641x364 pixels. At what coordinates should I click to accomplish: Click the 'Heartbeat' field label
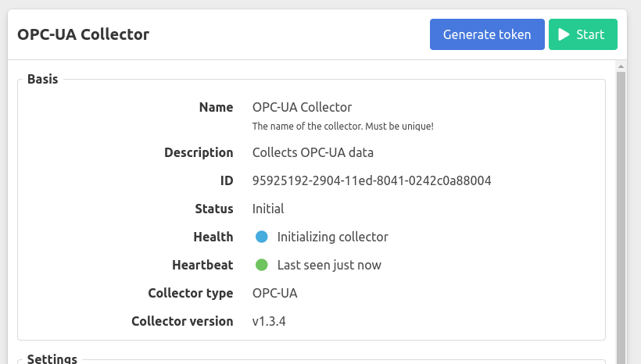pos(202,265)
